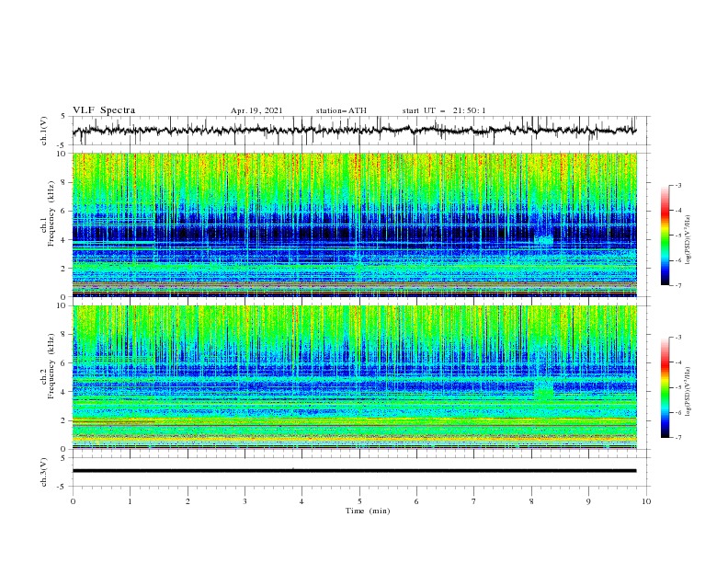The width and height of the screenshot is (728, 563).
Task: Select the date text "Apr. 19, 2021"
Action: 256,110
